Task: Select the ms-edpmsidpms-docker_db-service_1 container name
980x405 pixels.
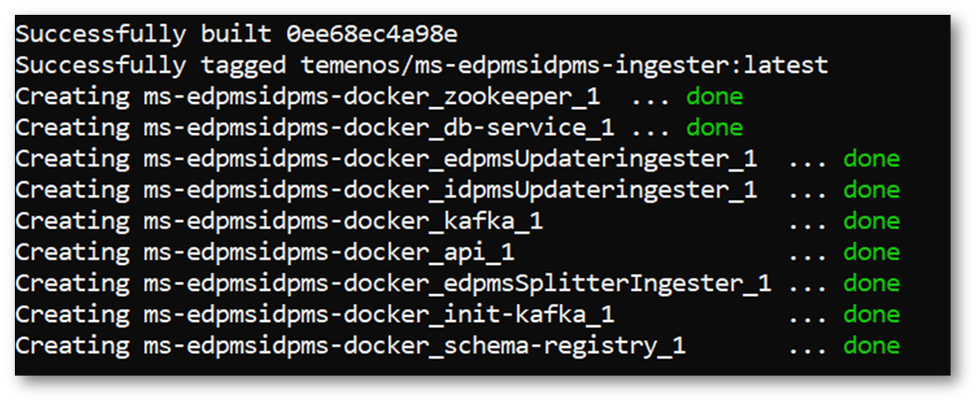Action: click(x=379, y=128)
